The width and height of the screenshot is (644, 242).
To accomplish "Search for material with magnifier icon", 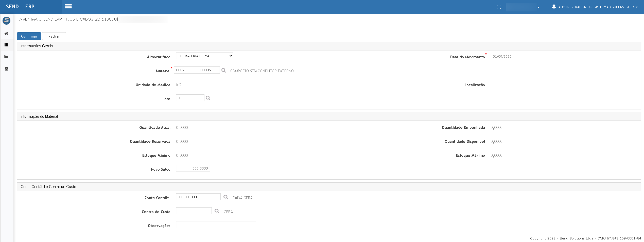I will [x=223, y=70].
